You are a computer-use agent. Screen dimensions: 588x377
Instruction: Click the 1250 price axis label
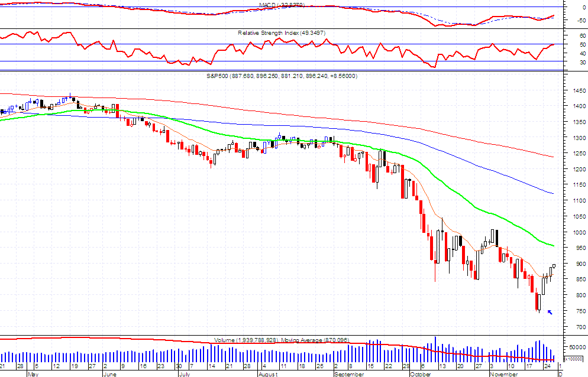click(579, 154)
